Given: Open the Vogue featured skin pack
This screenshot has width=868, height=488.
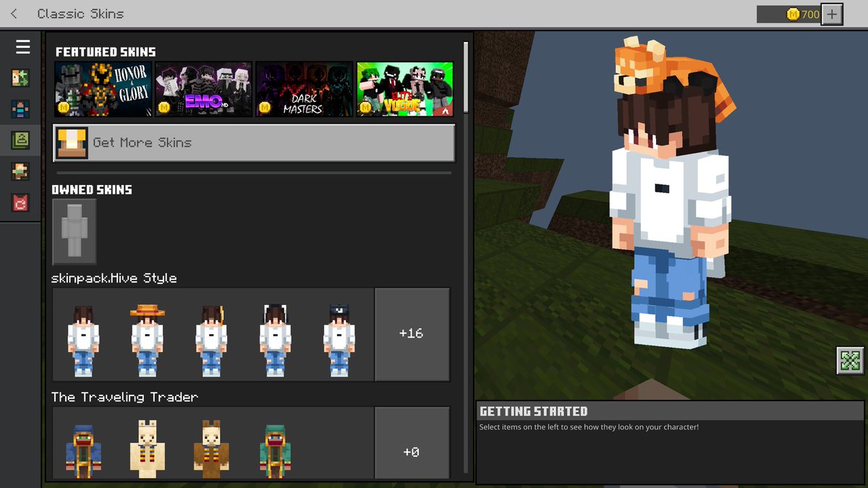Looking at the screenshot, I should tap(405, 89).
